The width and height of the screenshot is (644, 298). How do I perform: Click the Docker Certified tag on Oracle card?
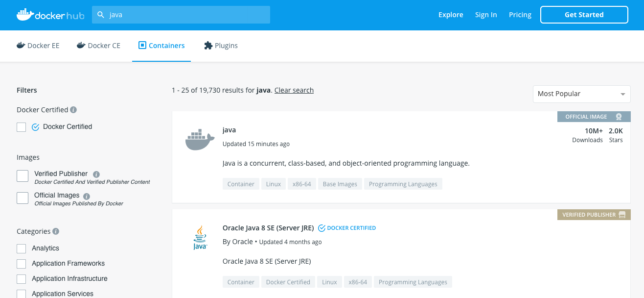click(288, 282)
